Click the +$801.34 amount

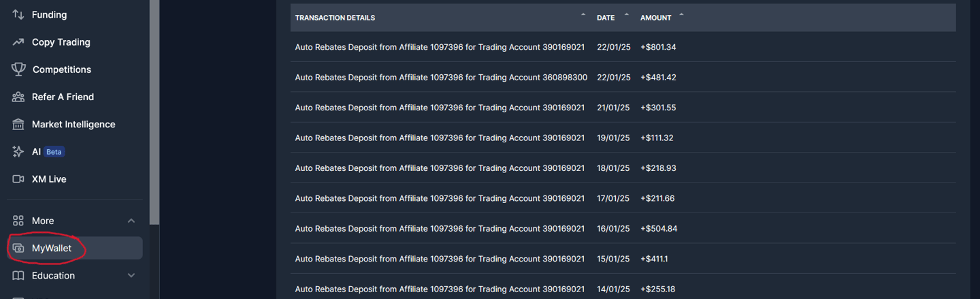pyautogui.click(x=658, y=47)
